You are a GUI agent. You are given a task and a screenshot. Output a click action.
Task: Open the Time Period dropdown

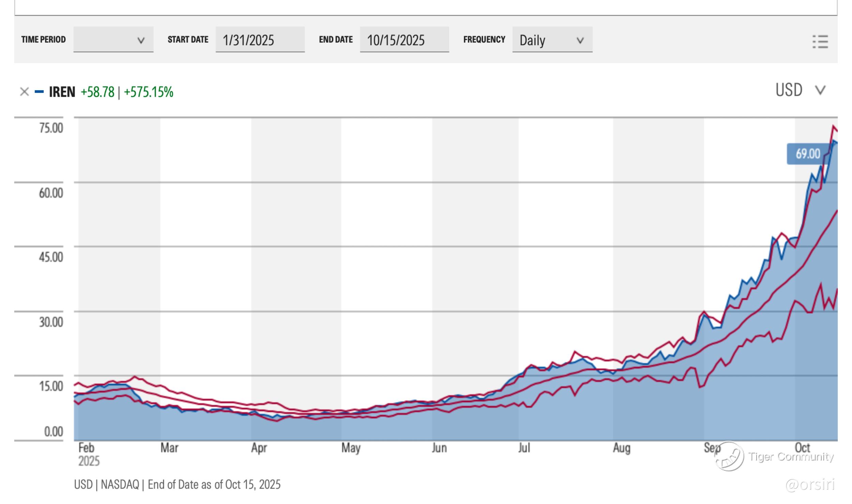(x=113, y=40)
